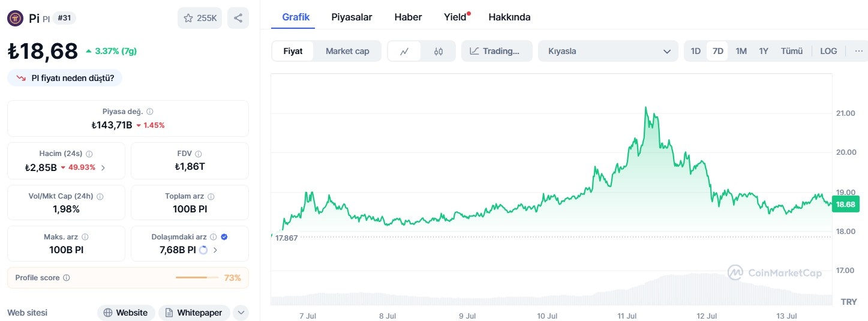The width and height of the screenshot is (868, 321).
Task: Click info icon next to FDV
Action: pos(199,154)
